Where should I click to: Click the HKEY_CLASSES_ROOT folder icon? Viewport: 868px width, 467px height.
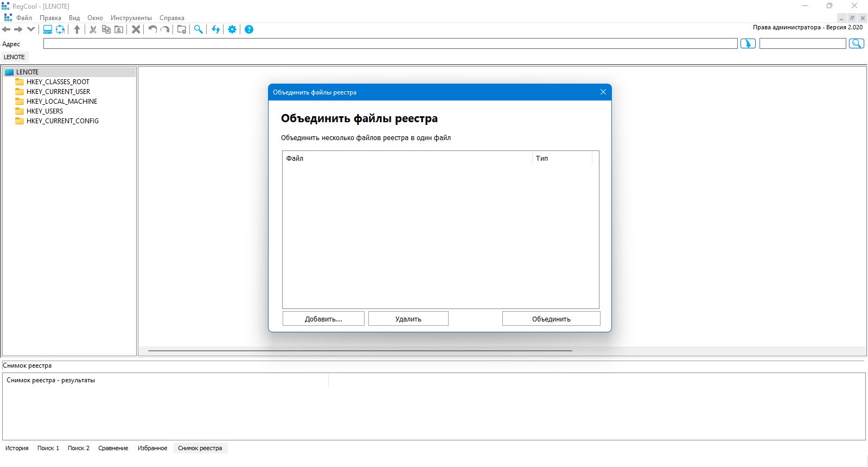[x=20, y=82]
